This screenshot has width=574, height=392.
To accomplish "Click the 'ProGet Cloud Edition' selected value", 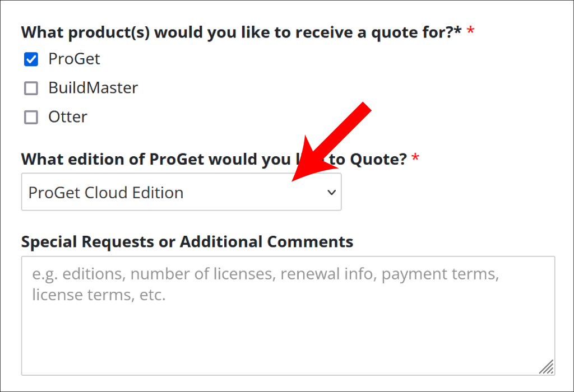I will [106, 193].
